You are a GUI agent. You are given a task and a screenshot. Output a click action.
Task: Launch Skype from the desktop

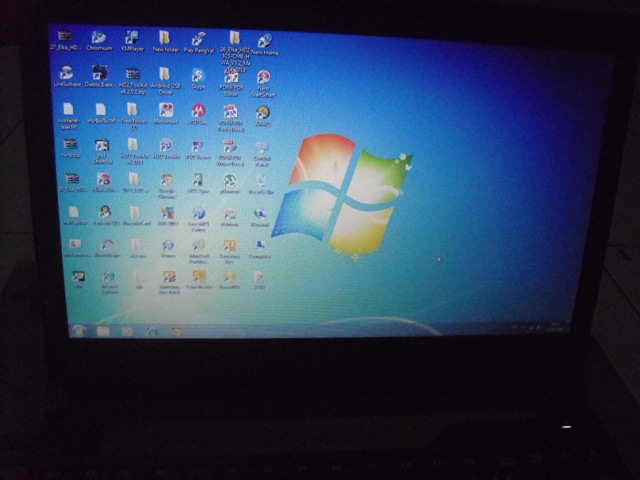click(198, 79)
